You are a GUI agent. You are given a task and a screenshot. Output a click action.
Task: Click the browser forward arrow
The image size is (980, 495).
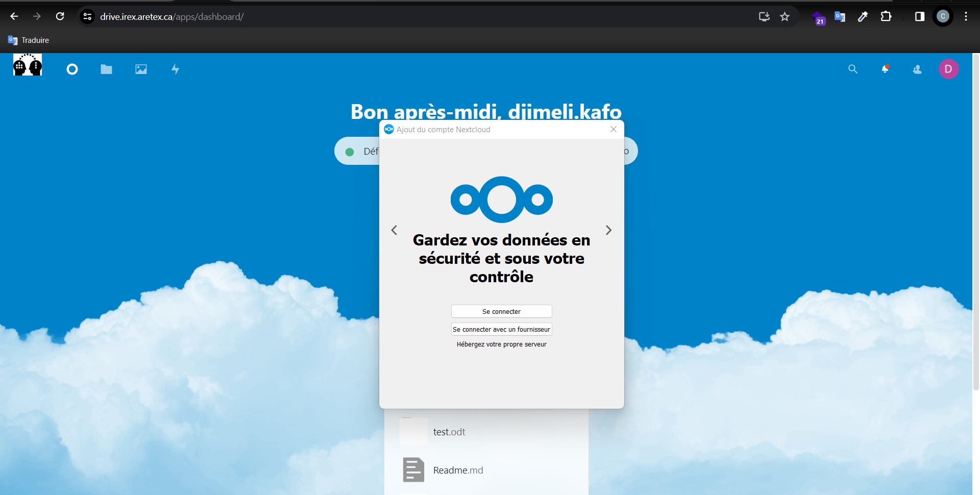(x=37, y=16)
